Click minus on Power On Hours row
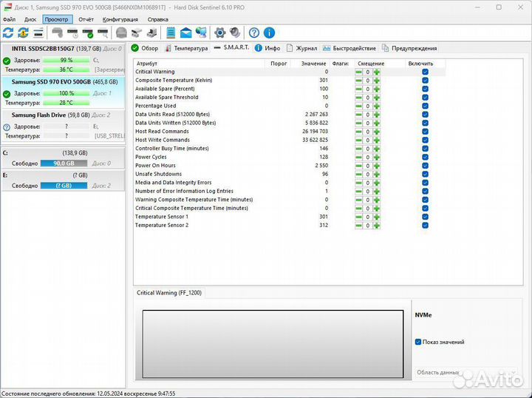Screen dimensions: 532x398 coord(358,166)
